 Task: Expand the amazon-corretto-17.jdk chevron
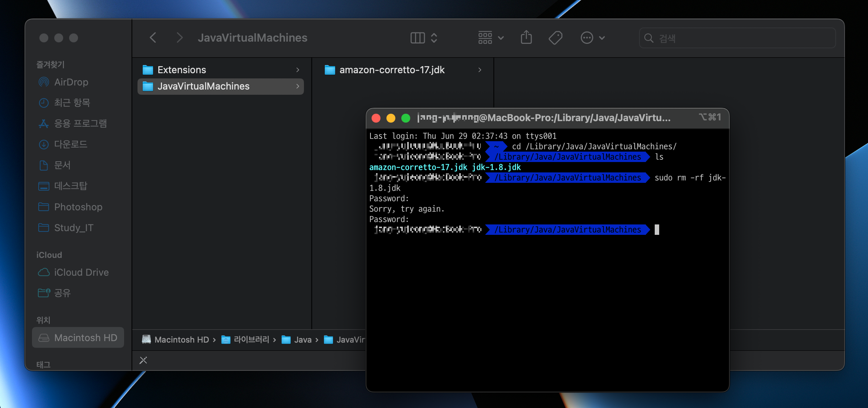(480, 70)
